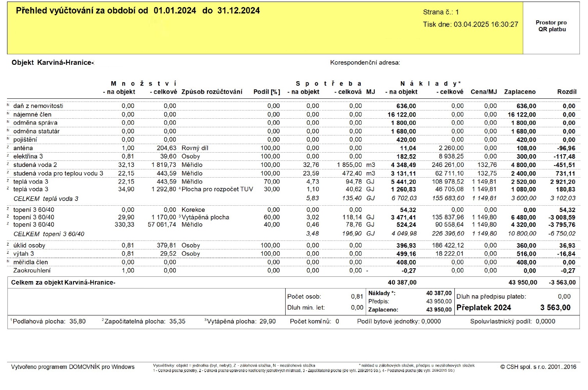Image resolution: width=588 pixels, height=390 pixels.
Task: Select the 'daň z nemovitosti' row label
Action: tap(38, 106)
